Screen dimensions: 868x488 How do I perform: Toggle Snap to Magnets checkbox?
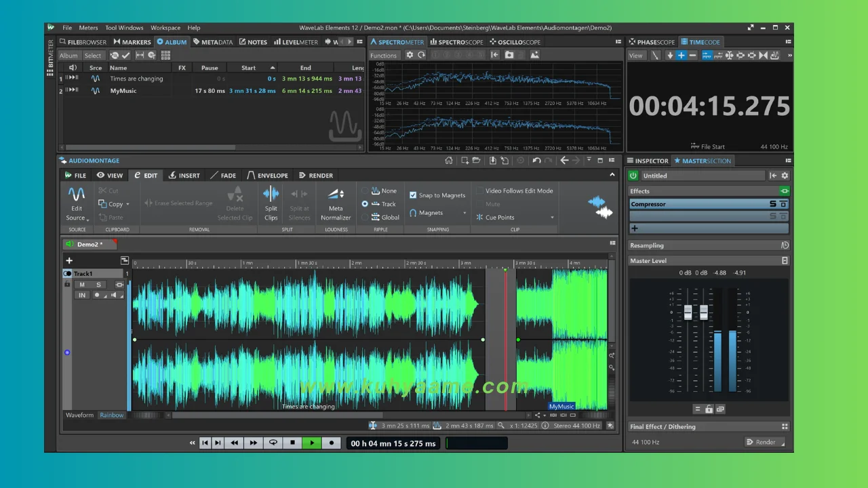click(413, 195)
